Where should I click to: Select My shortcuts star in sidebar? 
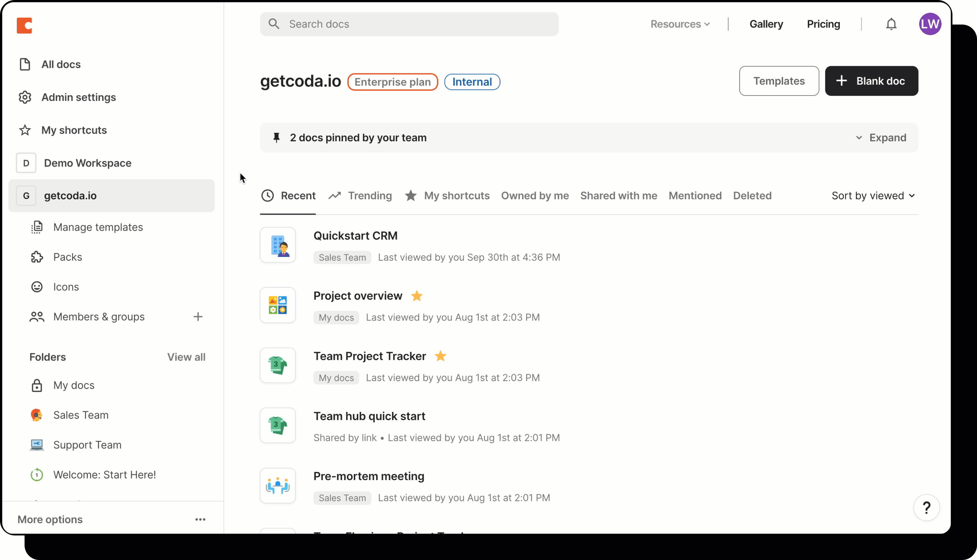[x=24, y=130]
